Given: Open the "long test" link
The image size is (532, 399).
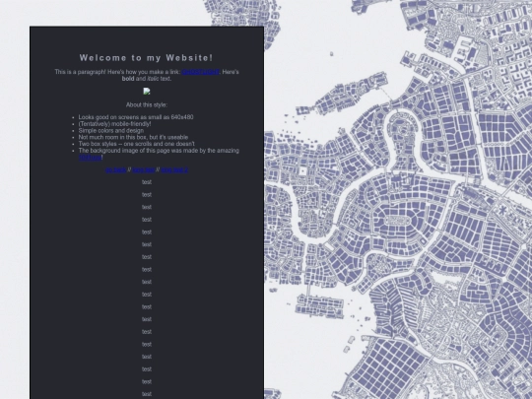Looking at the screenshot, I should tap(144, 169).
